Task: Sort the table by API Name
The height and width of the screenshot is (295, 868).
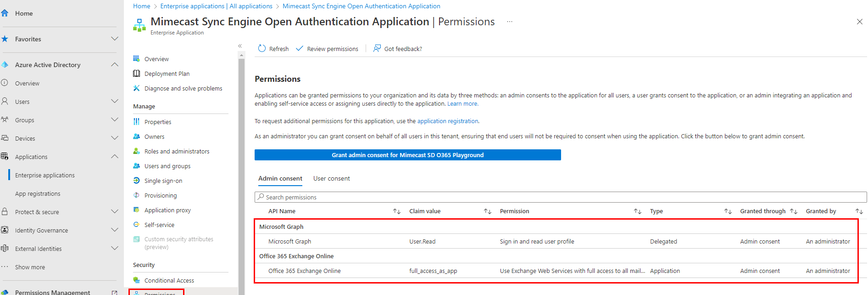Action: (397, 211)
